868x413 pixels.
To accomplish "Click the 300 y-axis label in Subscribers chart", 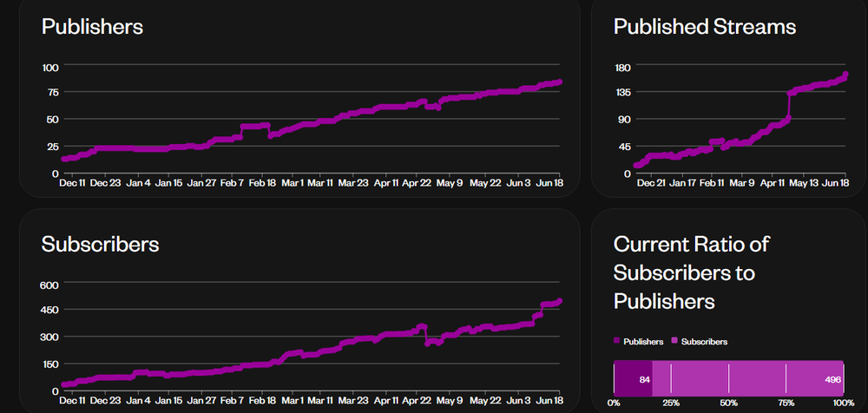I will pos(50,338).
